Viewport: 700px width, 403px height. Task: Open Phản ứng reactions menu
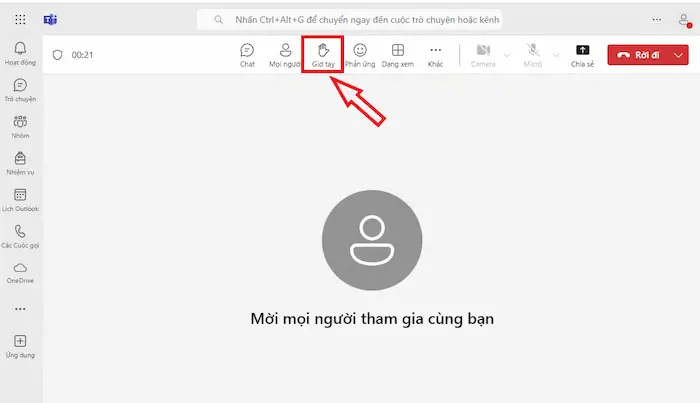(359, 54)
